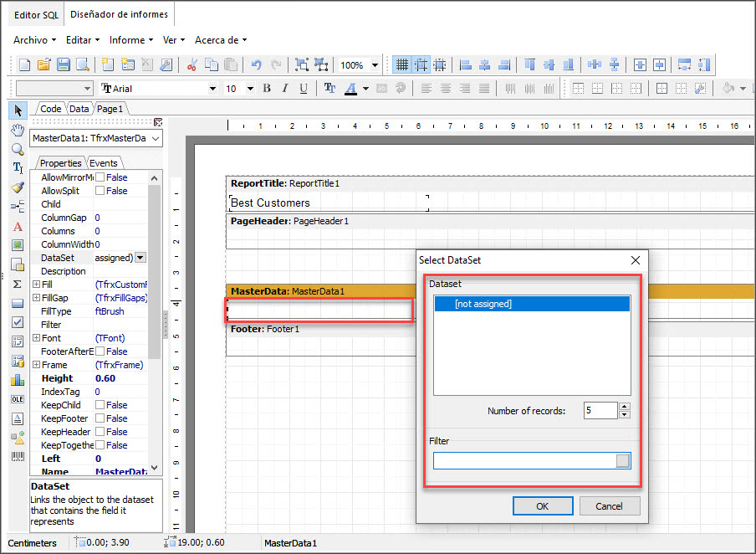
Task: Click the New Report toolbar icon
Action: click(24, 64)
